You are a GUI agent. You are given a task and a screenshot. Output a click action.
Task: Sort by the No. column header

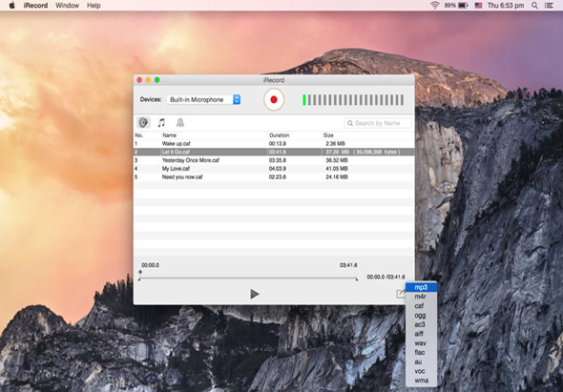point(138,135)
